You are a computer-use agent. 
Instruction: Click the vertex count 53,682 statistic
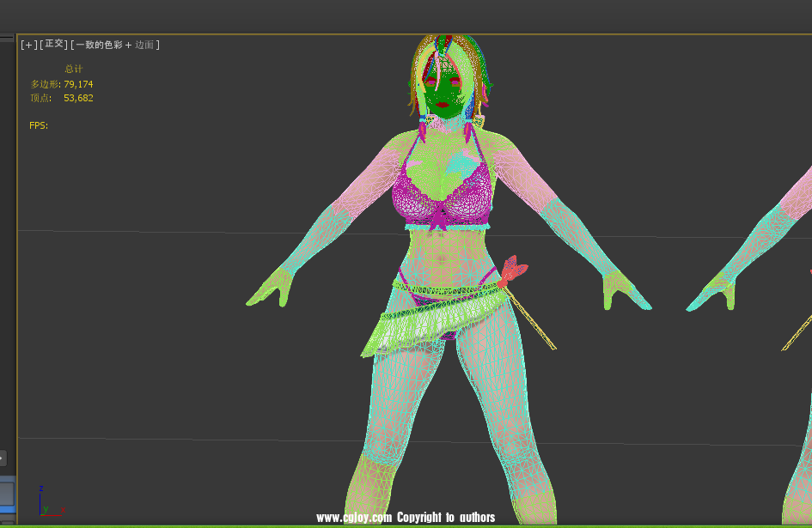[x=78, y=98]
